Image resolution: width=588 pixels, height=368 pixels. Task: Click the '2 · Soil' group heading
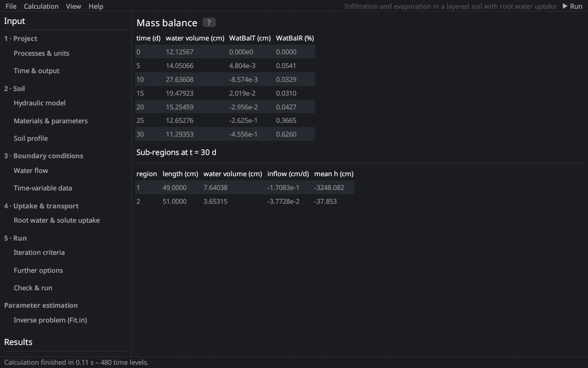pos(14,89)
